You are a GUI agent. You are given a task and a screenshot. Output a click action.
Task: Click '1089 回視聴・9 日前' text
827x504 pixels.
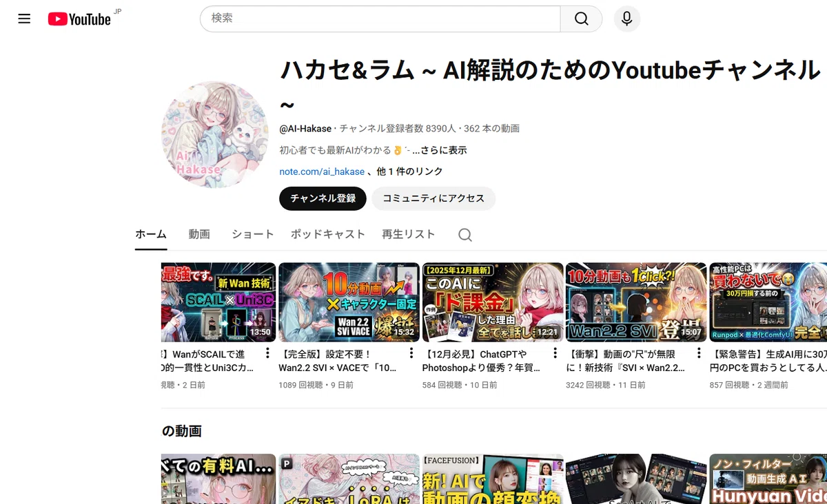pos(316,386)
